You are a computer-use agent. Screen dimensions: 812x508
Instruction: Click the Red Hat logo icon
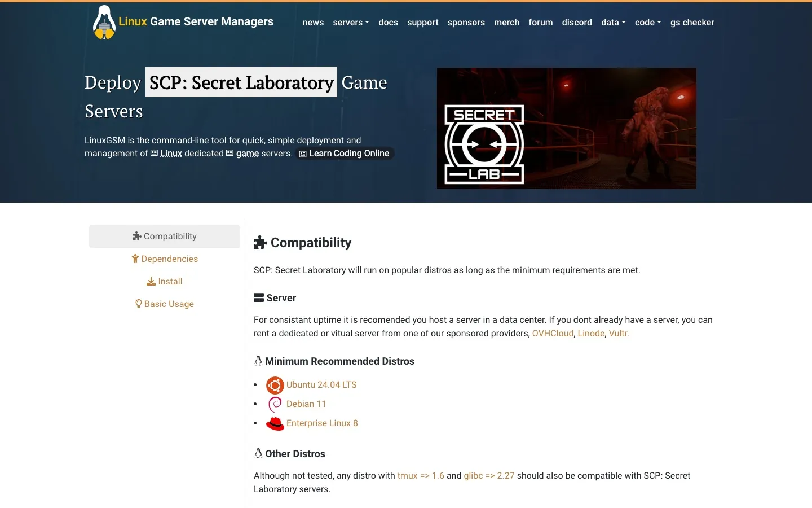tap(275, 423)
